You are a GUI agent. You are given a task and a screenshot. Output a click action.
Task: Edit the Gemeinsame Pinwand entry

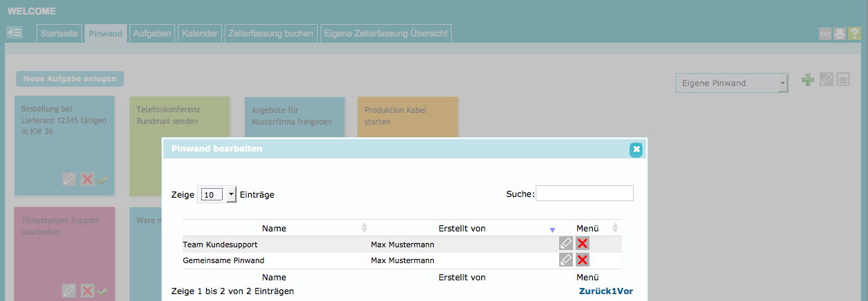pyautogui.click(x=565, y=260)
